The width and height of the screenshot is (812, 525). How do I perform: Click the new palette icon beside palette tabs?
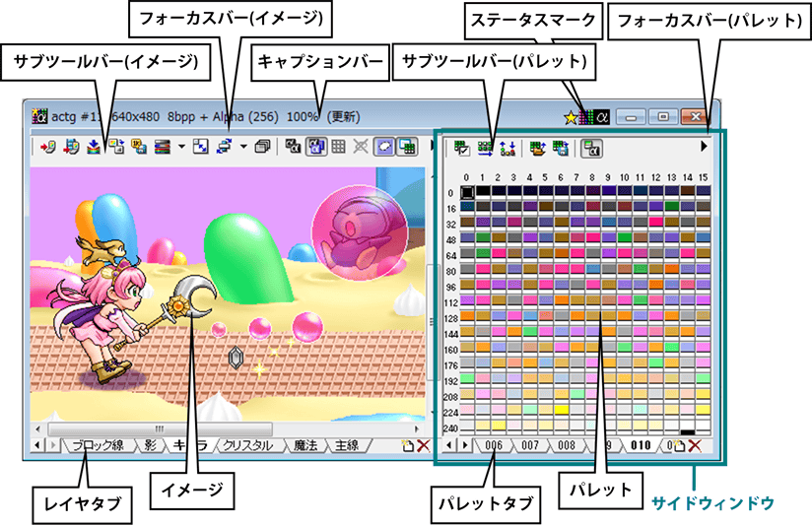679,446
